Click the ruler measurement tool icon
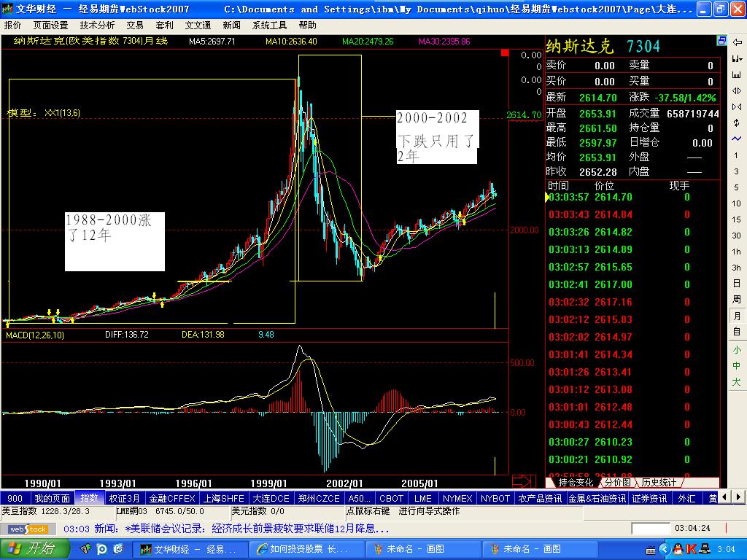The height and width of the screenshot is (560, 747). pos(736,74)
